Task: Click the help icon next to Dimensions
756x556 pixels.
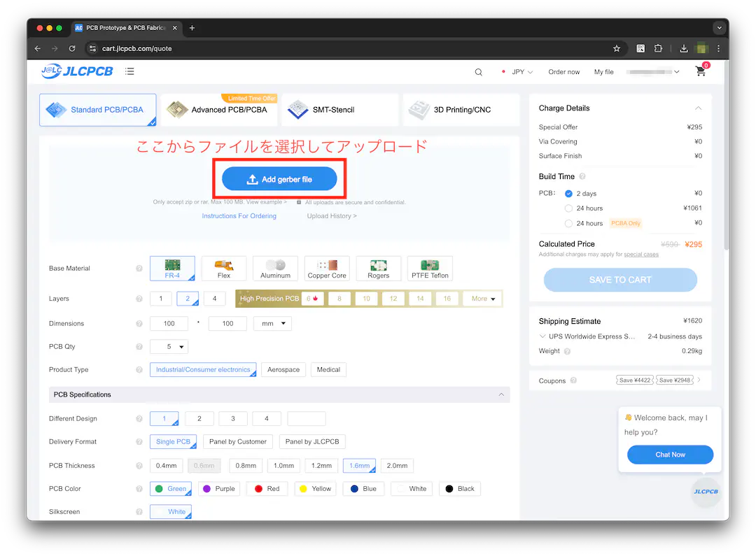Action: click(x=139, y=324)
